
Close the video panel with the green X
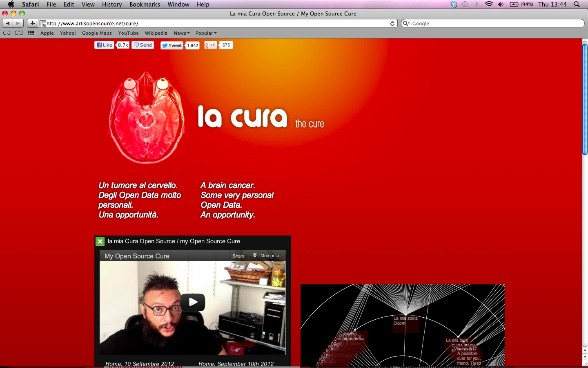(x=100, y=241)
